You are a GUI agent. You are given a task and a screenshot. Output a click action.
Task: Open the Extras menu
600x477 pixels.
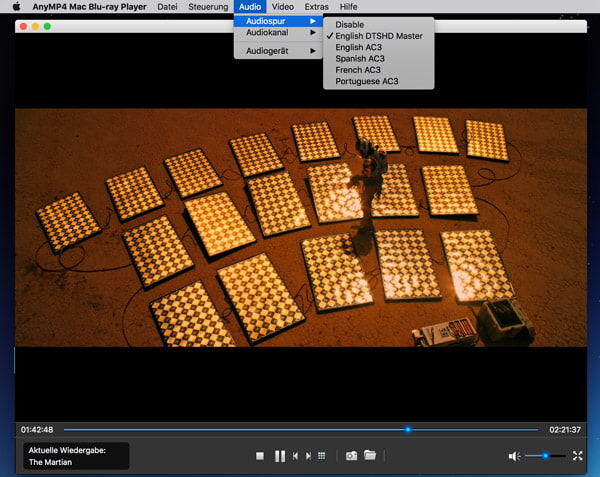[x=316, y=7]
